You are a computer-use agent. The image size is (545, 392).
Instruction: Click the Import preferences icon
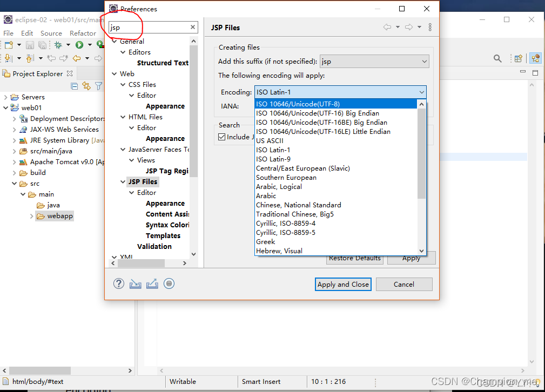135,284
